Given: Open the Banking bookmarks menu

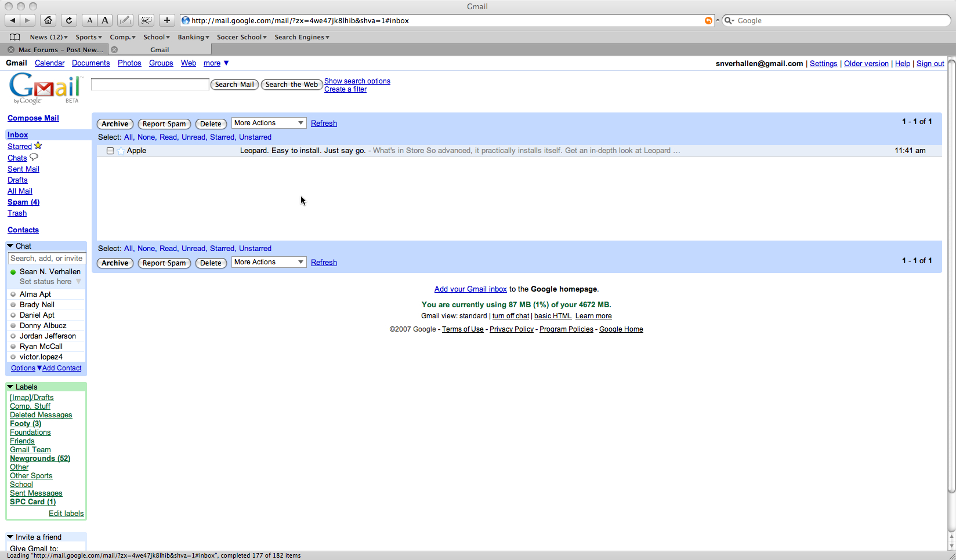Looking at the screenshot, I should 194,37.
